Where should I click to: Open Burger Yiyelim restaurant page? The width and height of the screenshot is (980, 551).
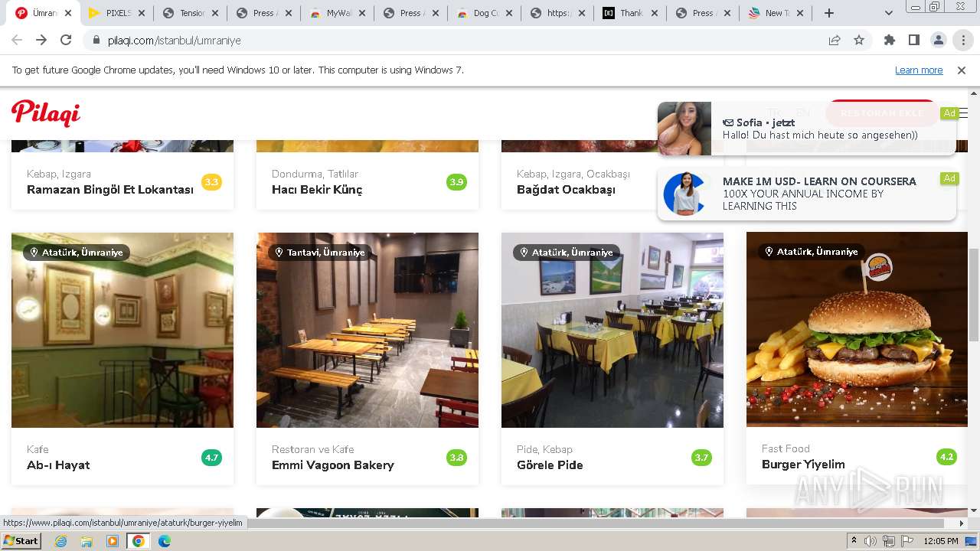pyautogui.click(x=803, y=465)
